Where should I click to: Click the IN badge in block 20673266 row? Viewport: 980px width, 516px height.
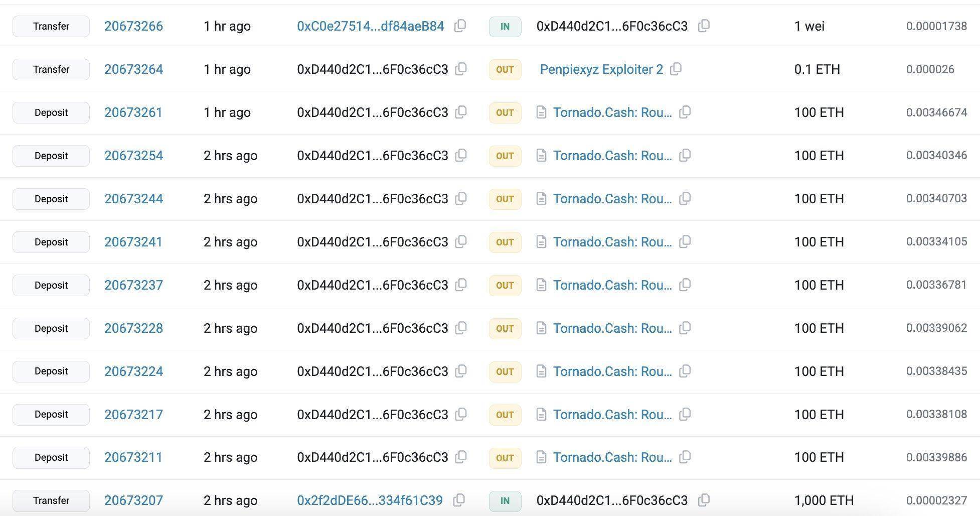(505, 27)
